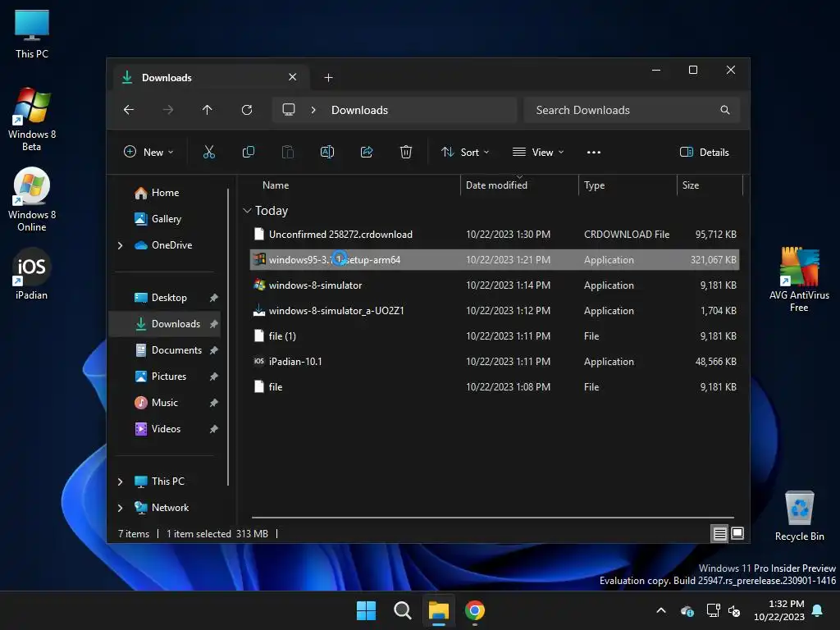Switch to large thumbnails view icon

pos(737,533)
